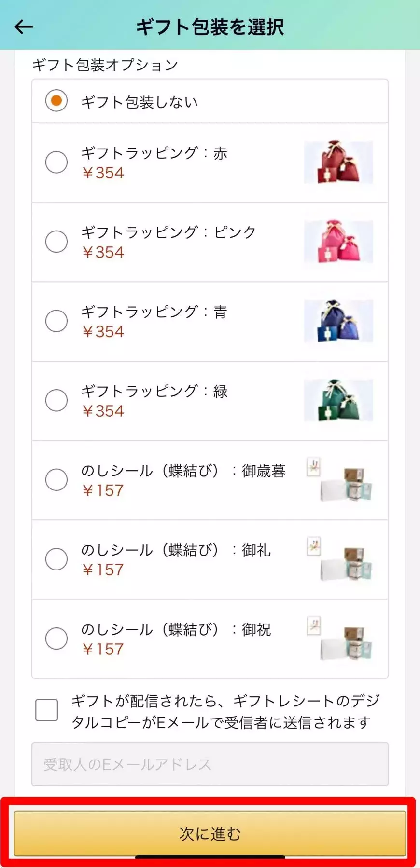Tap the back arrow icon
The width and height of the screenshot is (420, 868).
tap(24, 27)
